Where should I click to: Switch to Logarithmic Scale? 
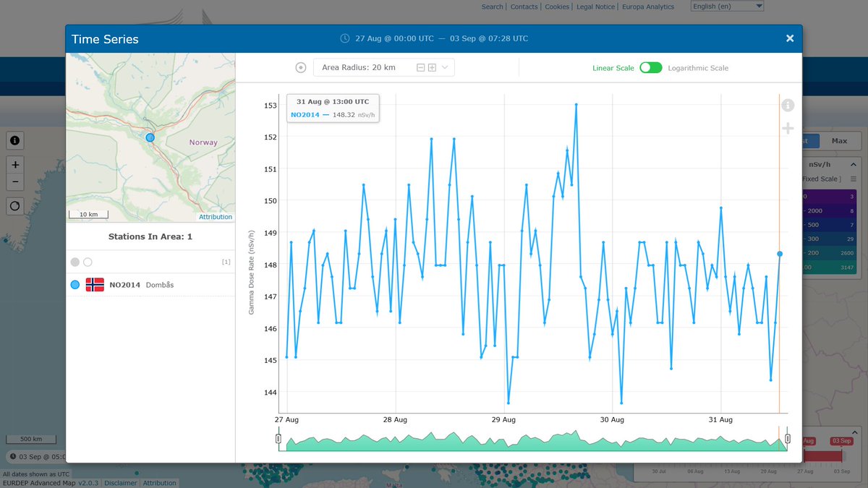(x=650, y=67)
